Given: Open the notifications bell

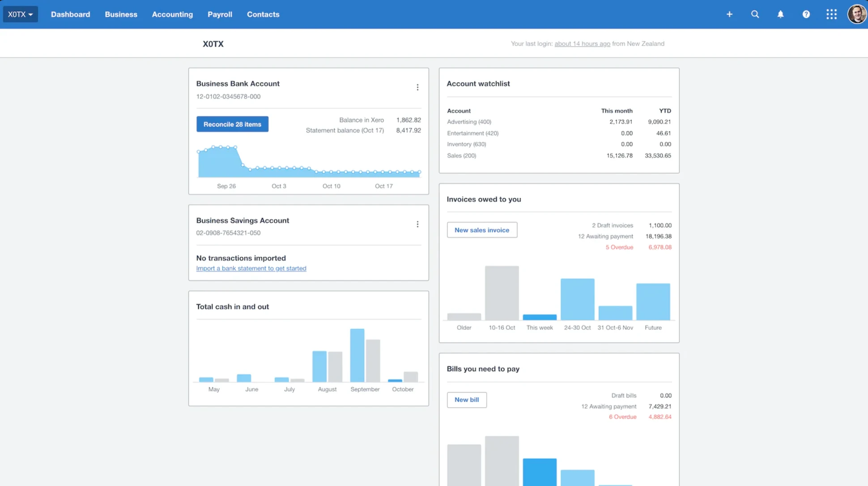Looking at the screenshot, I should tap(780, 14).
